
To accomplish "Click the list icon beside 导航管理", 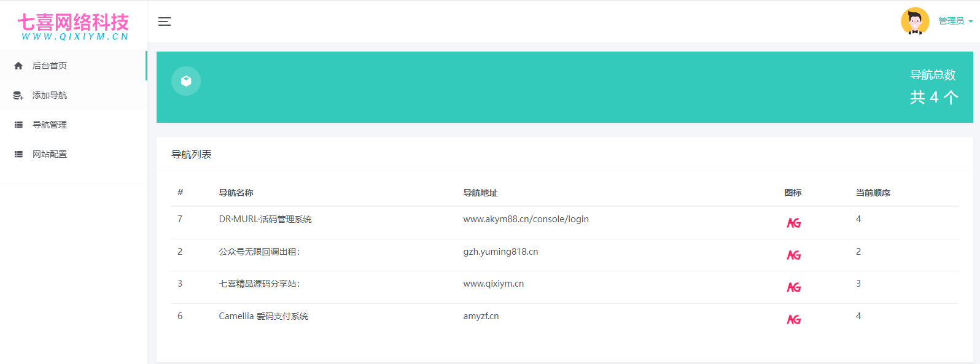I will pyautogui.click(x=18, y=125).
